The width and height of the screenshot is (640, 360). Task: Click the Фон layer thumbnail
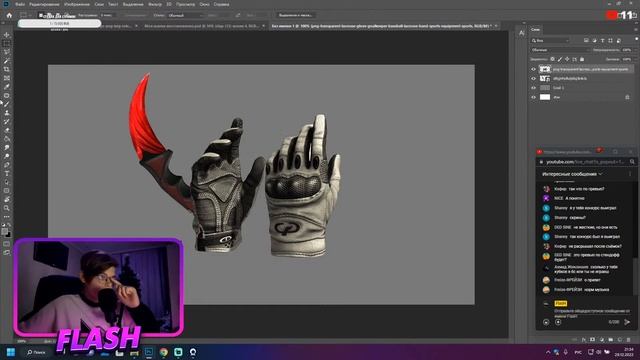(x=545, y=97)
